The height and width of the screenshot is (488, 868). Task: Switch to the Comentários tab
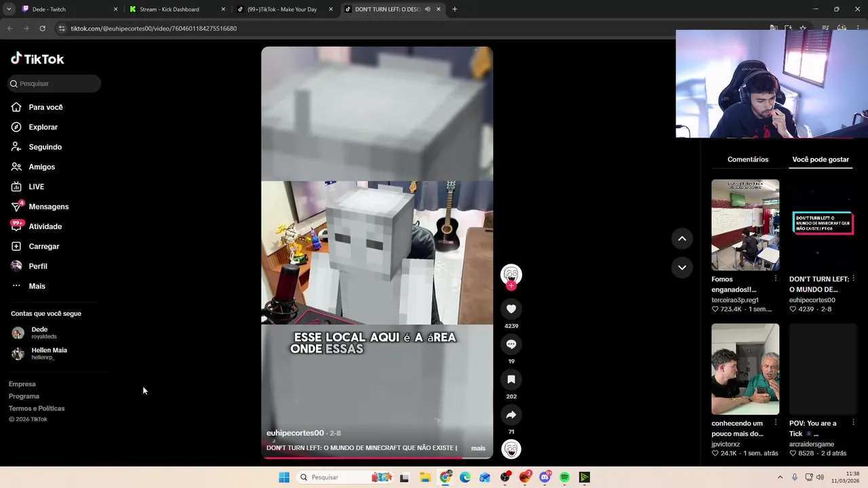pos(747,159)
